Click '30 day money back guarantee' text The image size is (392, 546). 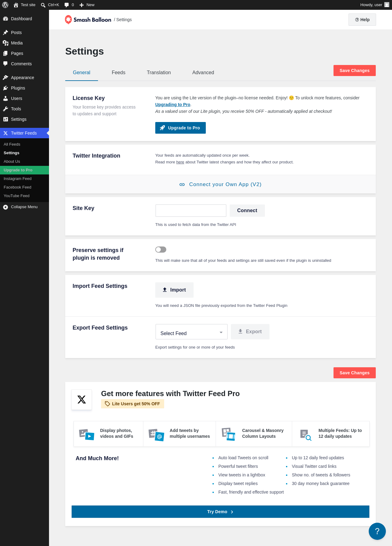(x=321, y=483)
